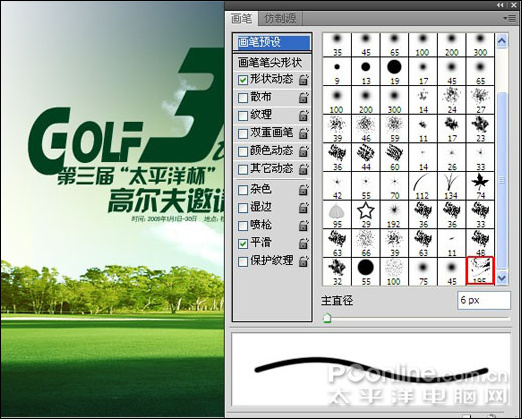Switch to the 画笔 tab
522x419 pixels.
242,18
